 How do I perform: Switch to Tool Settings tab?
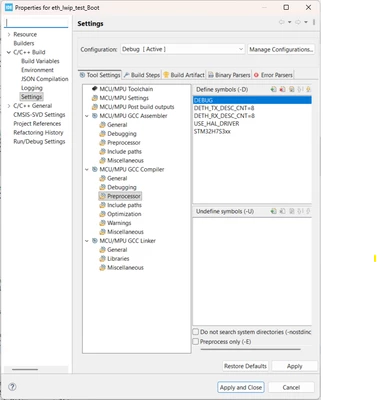click(100, 75)
